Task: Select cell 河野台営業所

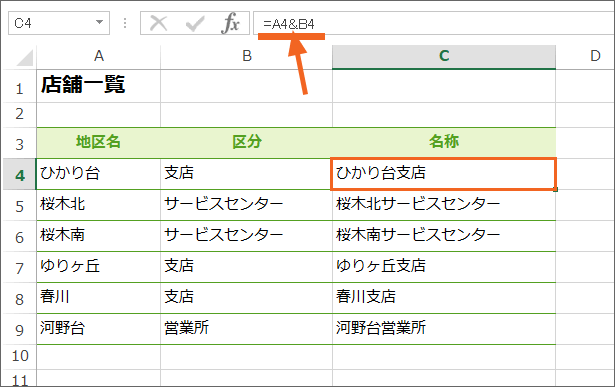Action: [x=444, y=329]
